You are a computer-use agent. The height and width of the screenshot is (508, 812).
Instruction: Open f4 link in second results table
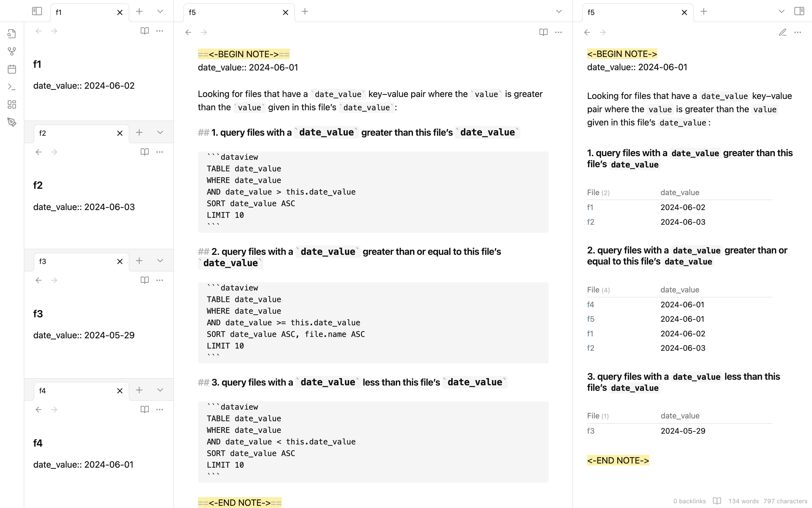[590, 304]
